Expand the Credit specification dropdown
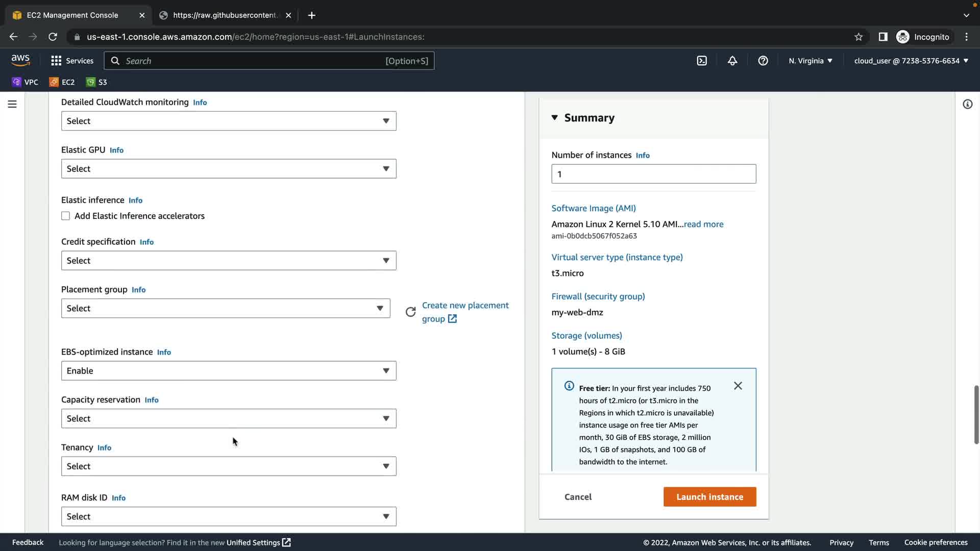This screenshot has width=980, height=551. [x=229, y=261]
